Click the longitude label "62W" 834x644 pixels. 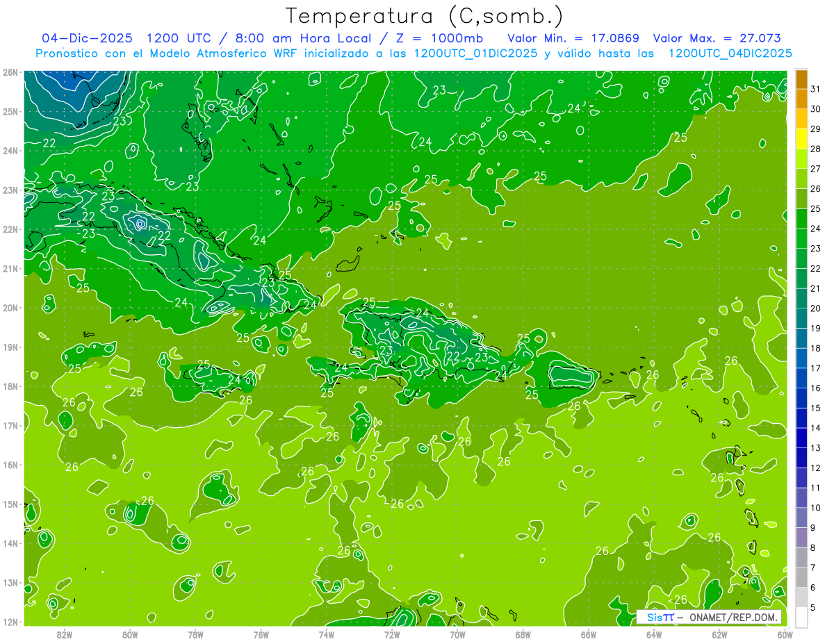coord(719,634)
